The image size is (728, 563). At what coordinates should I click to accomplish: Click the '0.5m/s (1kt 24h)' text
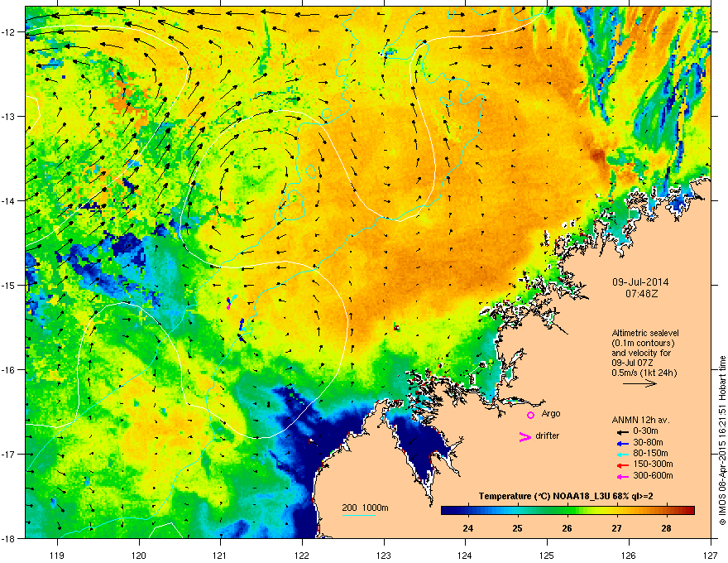tap(644, 373)
